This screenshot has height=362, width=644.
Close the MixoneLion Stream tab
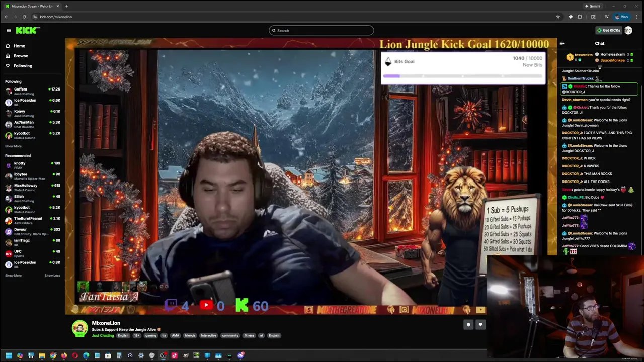click(57, 6)
